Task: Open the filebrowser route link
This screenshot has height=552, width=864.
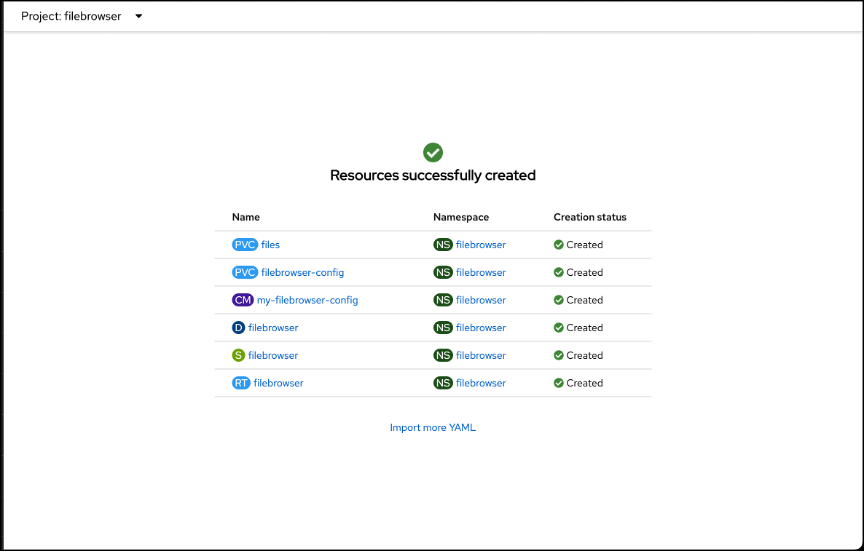Action: click(278, 383)
